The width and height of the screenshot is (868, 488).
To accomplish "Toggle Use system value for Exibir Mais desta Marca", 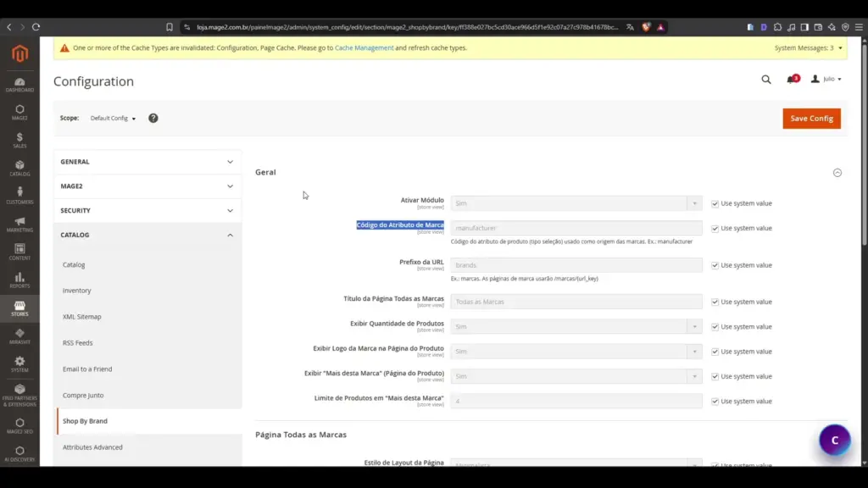I will tap(715, 377).
